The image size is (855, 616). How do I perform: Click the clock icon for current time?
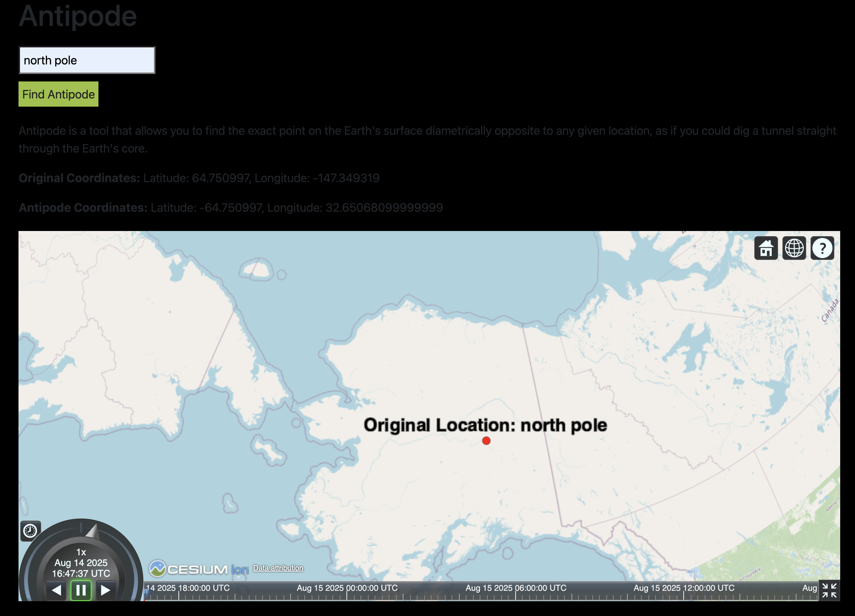pos(30,531)
